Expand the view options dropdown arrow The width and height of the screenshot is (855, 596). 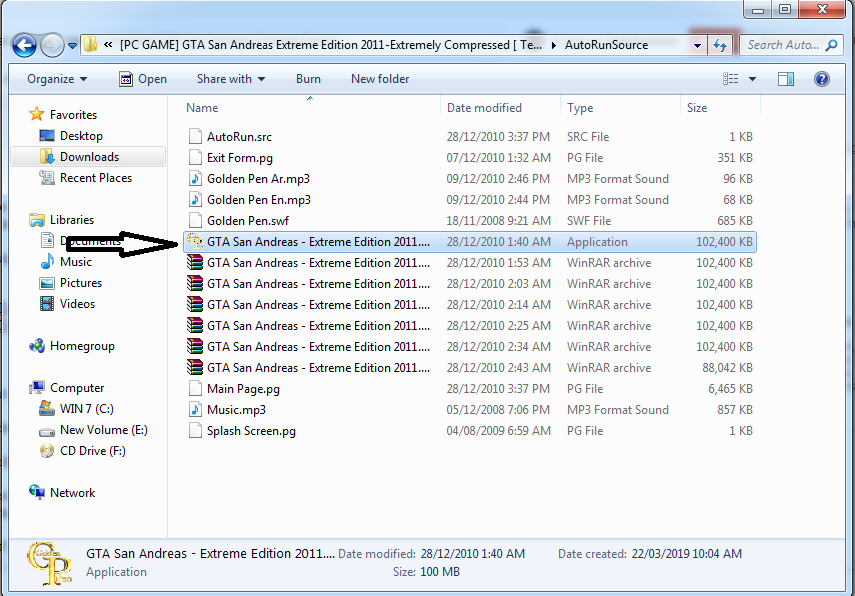click(x=752, y=79)
